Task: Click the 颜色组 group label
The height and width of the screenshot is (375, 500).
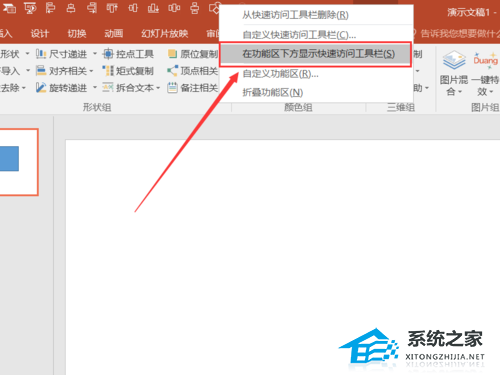Action: (298, 107)
